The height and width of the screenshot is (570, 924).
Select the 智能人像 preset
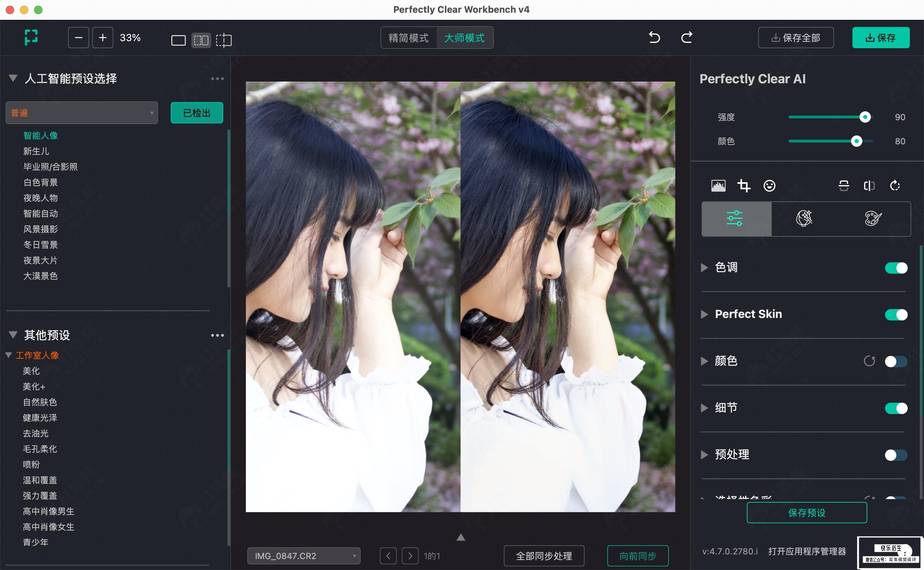(x=41, y=136)
